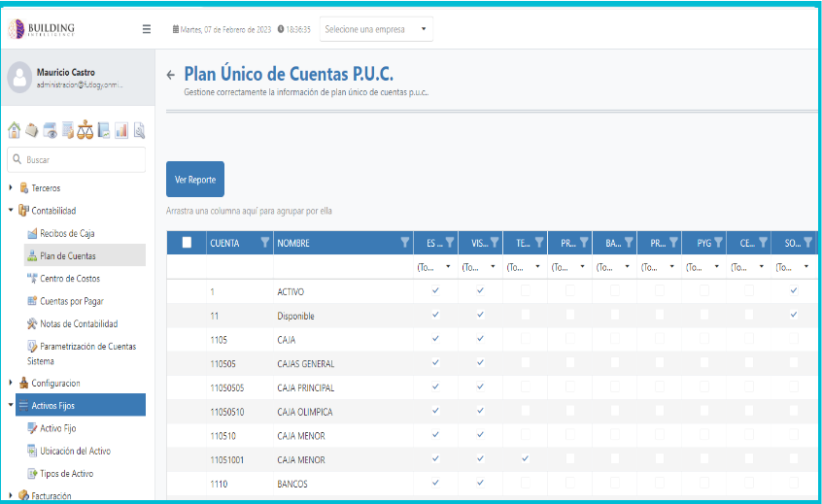Toggle the third checkbox for CAJA MENOR 11051001
The height and width of the screenshot is (504, 822).
point(525,459)
